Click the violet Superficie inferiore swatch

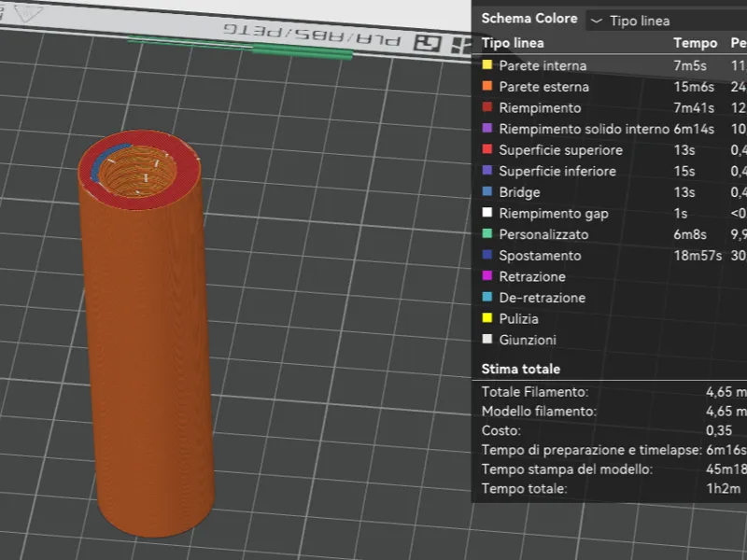[486, 171]
